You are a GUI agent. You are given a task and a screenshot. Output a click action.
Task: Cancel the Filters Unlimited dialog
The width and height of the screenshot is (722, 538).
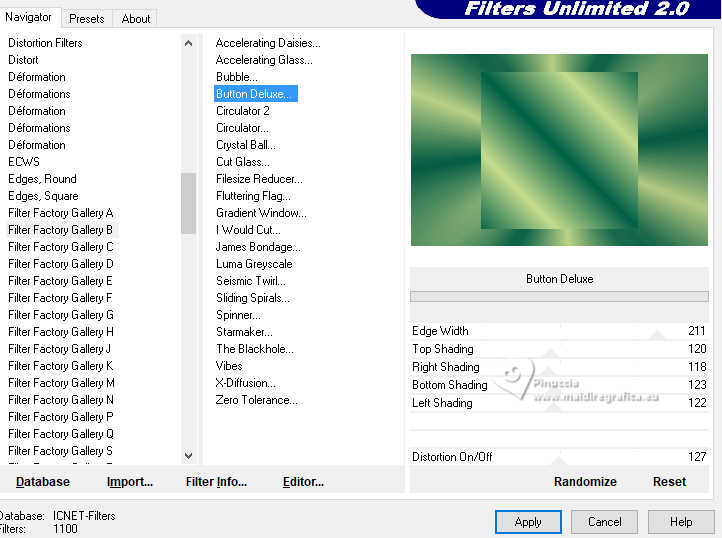604,522
